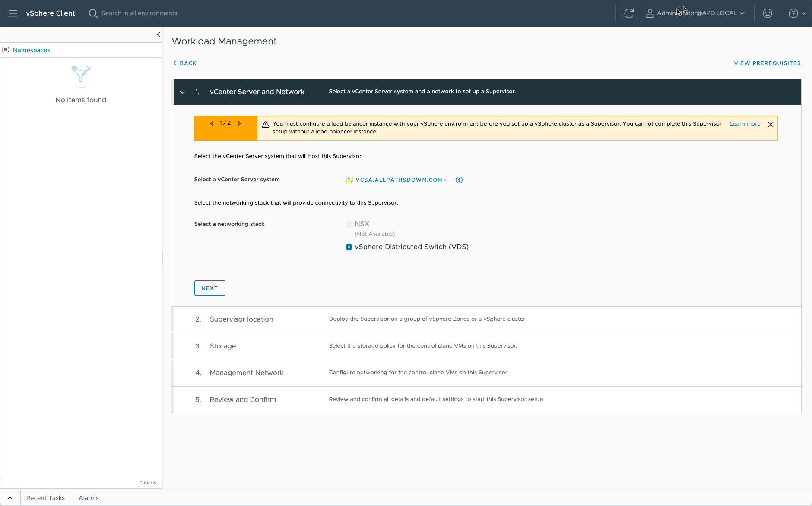Viewport: 812px width, 506px height.
Task: Go to previous warning message arrow
Action: tap(212, 123)
